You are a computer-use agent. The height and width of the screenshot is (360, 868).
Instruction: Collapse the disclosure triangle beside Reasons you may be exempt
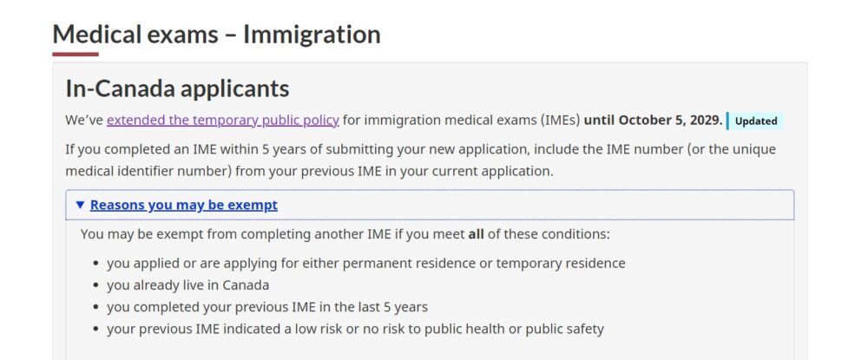80,206
